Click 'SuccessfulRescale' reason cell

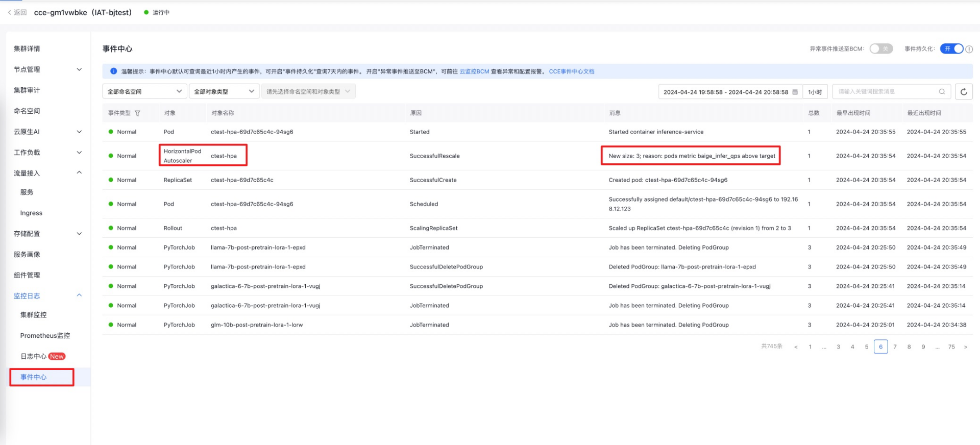(x=435, y=156)
